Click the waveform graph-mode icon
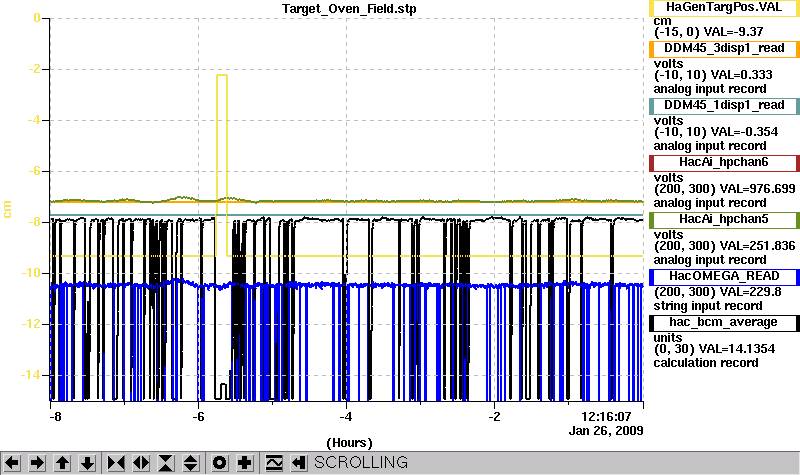The height and width of the screenshot is (475, 800). click(273, 463)
